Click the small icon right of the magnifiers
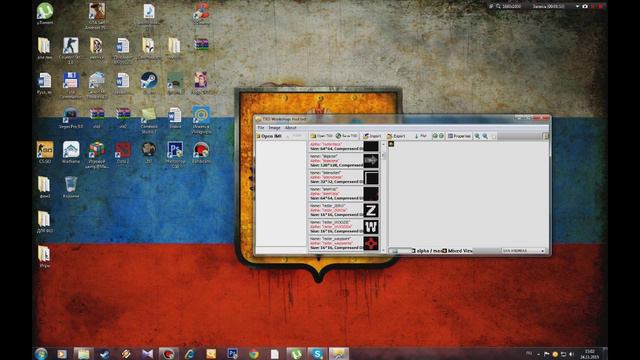 pyautogui.click(x=494, y=136)
